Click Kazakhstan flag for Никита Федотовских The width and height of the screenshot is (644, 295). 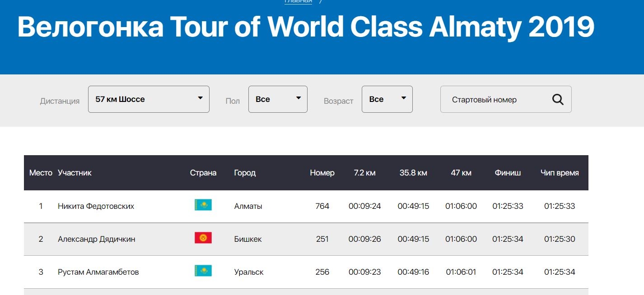tap(203, 205)
